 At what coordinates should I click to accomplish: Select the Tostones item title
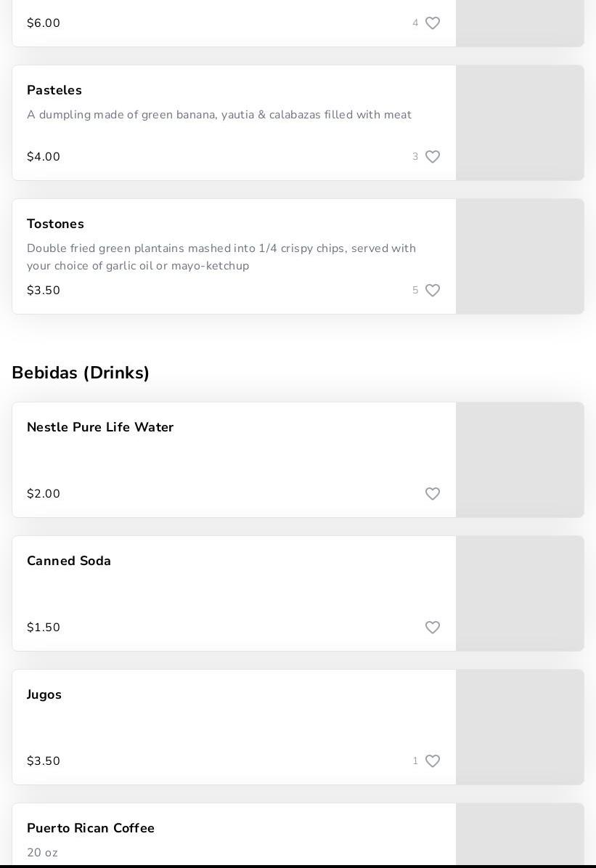(x=55, y=224)
